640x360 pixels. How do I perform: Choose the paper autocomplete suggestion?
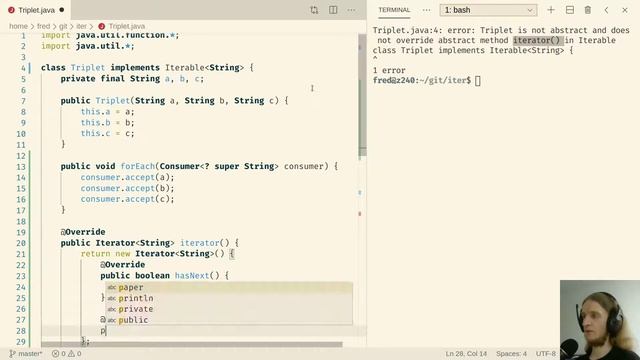tap(229, 287)
